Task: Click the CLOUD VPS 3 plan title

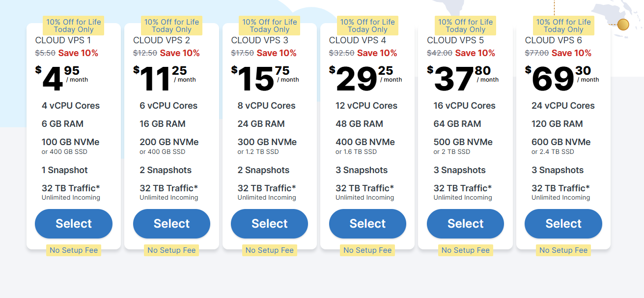Action: tap(260, 40)
